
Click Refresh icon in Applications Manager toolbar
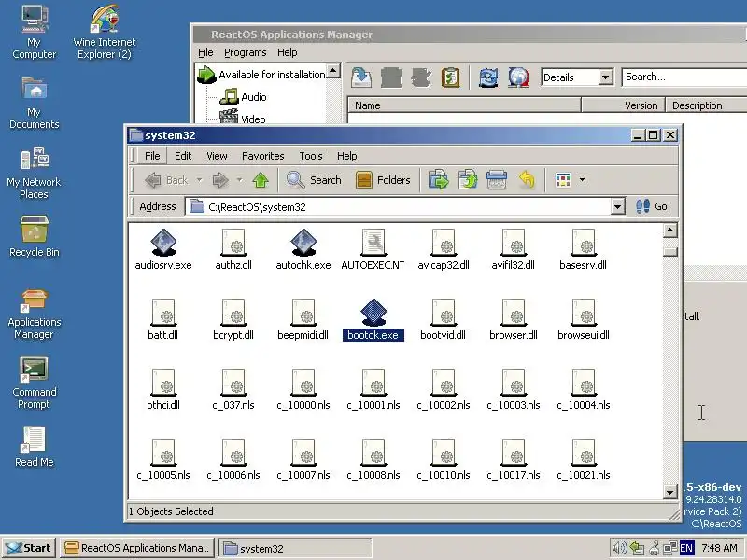(x=488, y=77)
